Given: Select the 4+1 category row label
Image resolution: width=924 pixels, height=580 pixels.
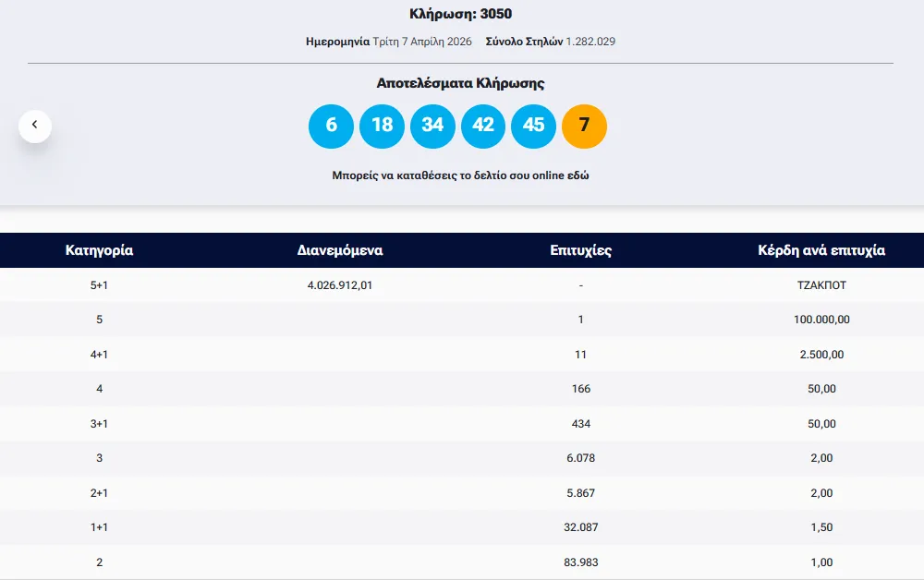Looking at the screenshot, I should [99, 355].
